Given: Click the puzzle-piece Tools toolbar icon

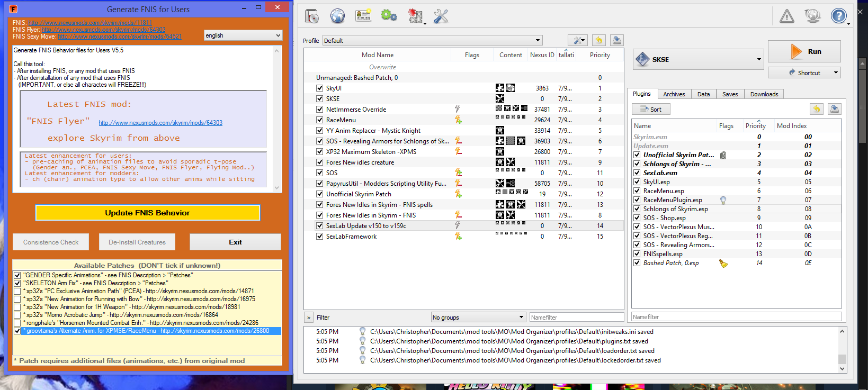Looking at the screenshot, I should pos(415,16).
